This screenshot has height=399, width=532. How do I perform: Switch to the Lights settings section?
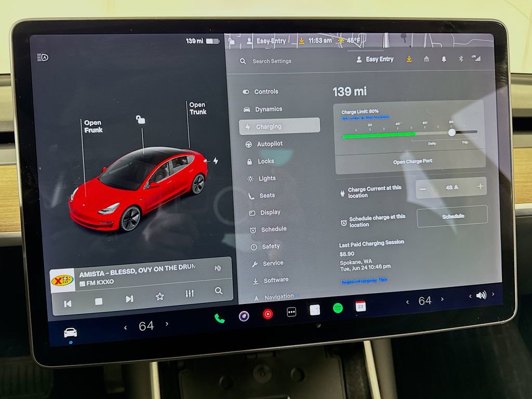coord(265,178)
